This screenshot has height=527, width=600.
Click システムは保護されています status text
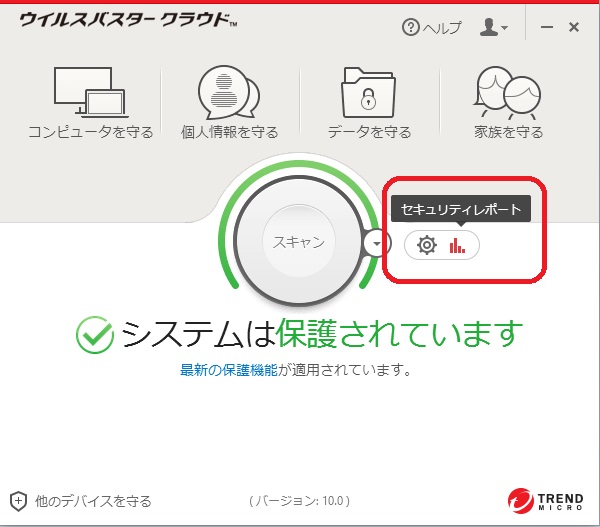[322, 334]
